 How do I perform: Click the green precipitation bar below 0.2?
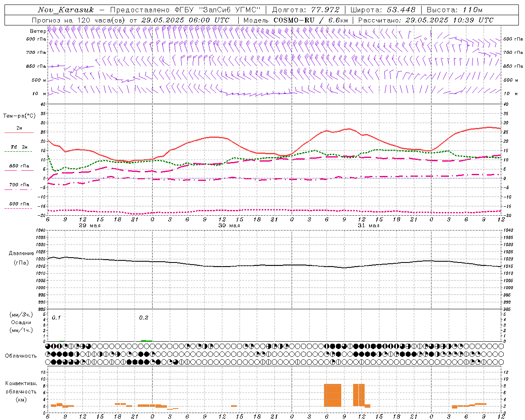tap(146, 340)
